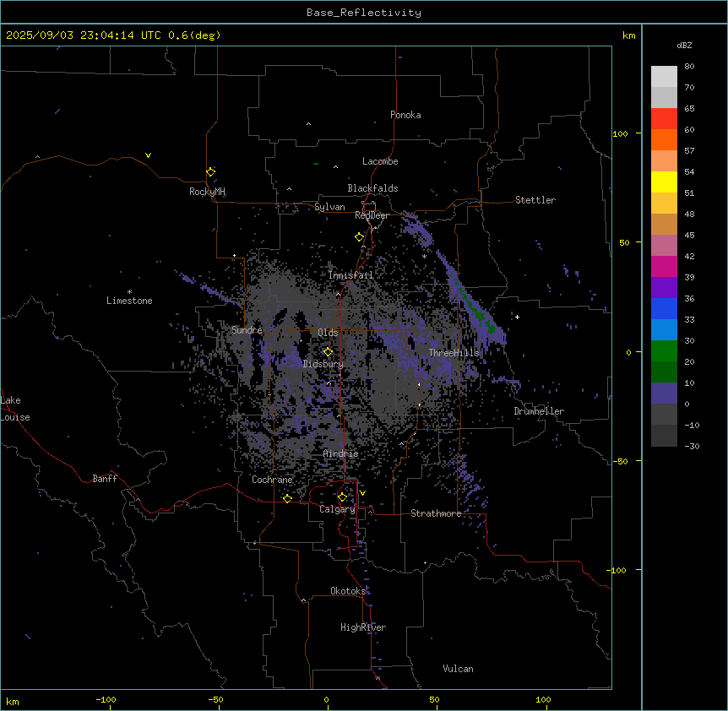Click the Strathmore label

pyautogui.click(x=436, y=513)
